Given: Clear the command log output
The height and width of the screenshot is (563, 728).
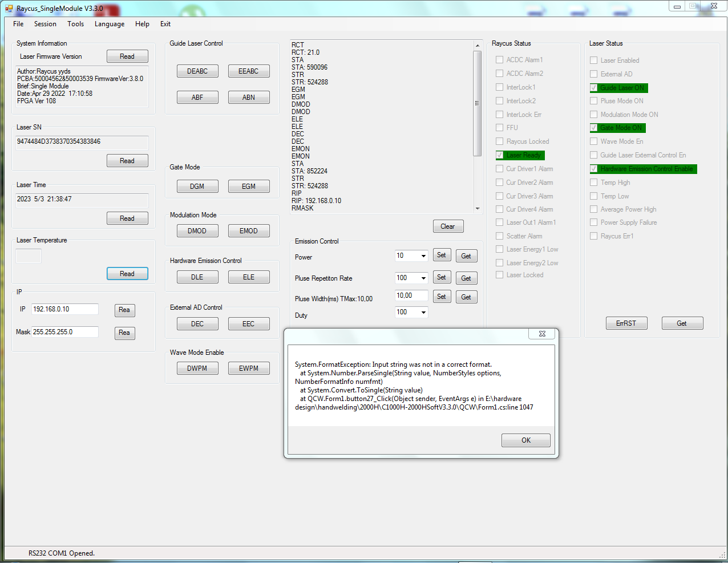Looking at the screenshot, I should (448, 226).
